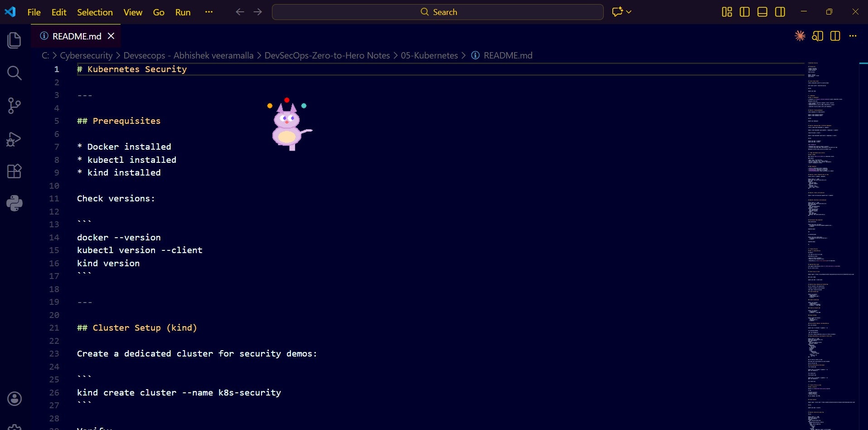Open the File menu
The width and height of the screenshot is (868, 430).
click(34, 12)
